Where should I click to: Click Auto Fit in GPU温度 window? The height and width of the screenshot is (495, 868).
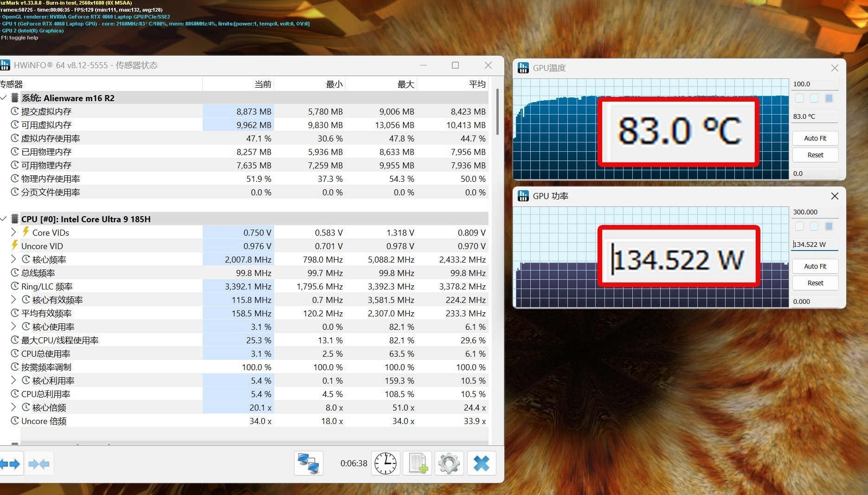815,138
